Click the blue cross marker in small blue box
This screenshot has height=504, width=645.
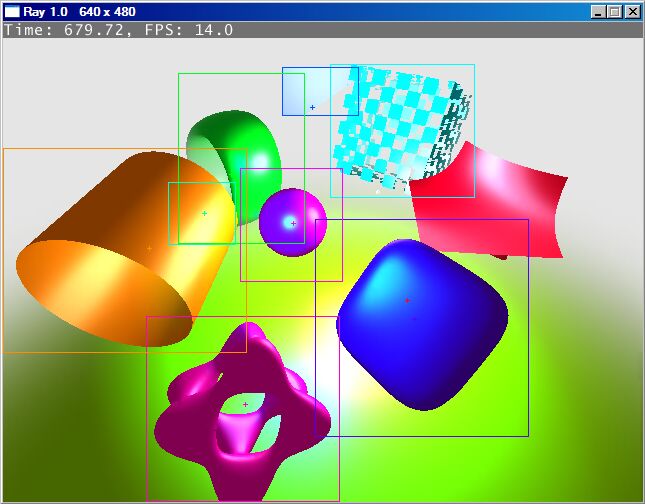[312, 107]
